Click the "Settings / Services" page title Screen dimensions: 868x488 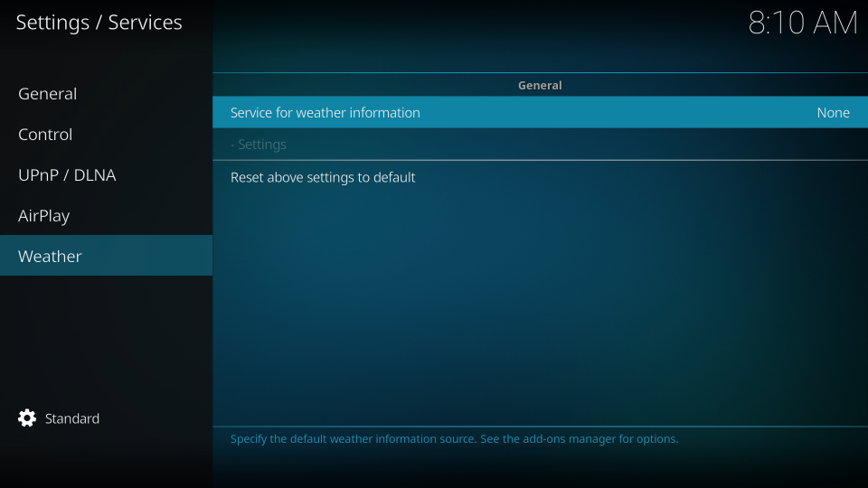[x=99, y=23]
